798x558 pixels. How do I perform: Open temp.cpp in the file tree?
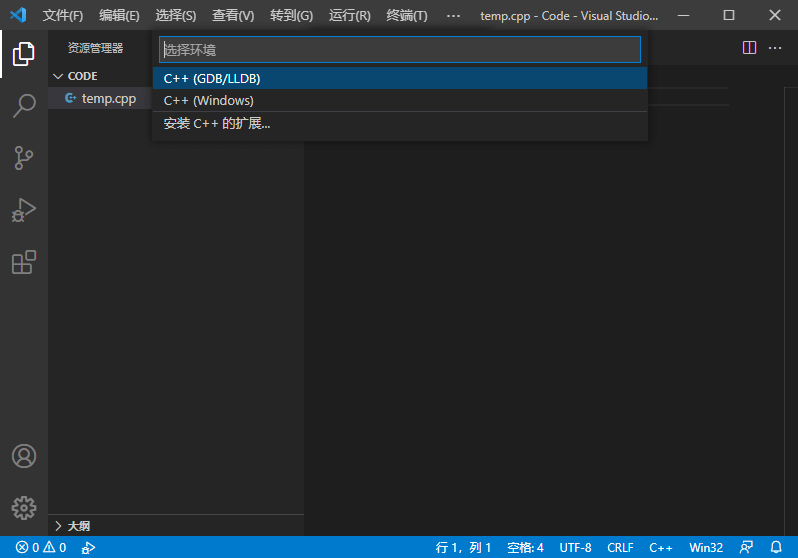(x=108, y=98)
